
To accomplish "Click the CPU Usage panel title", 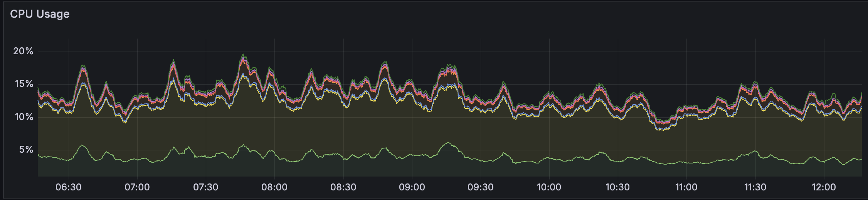I will click(40, 14).
